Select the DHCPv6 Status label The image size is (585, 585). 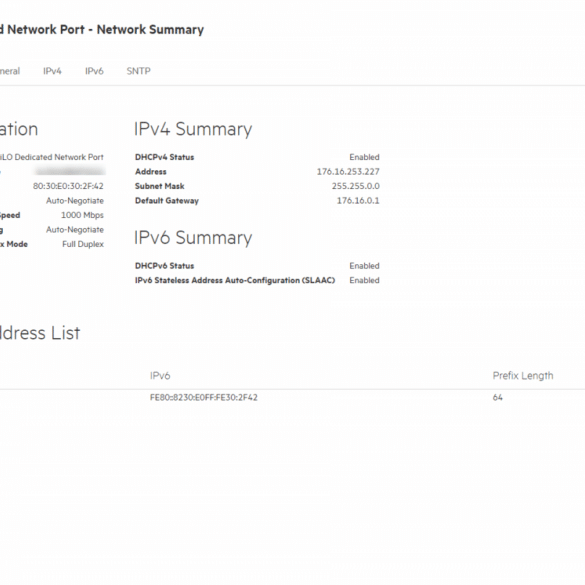coord(165,266)
